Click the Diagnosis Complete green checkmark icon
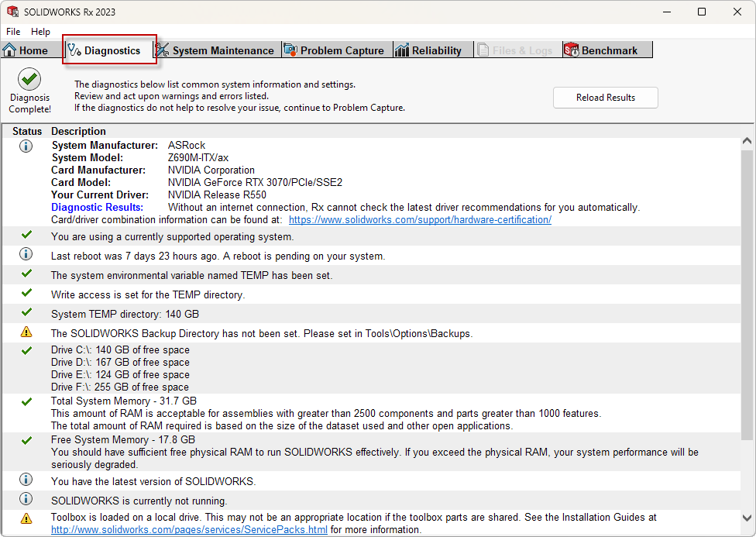Viewport: 756px width, 537px height. tap(29, 79)
